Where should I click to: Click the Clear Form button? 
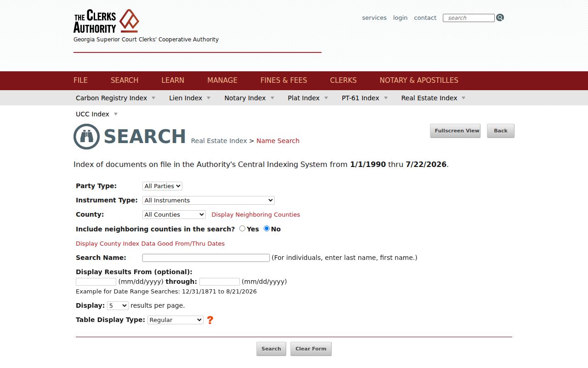pos(311,349)
